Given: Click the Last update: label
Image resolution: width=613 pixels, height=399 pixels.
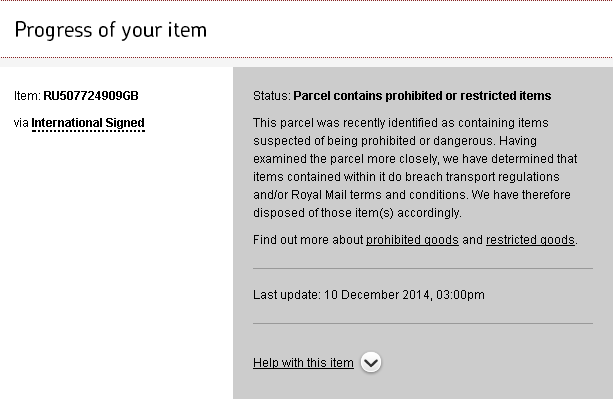Looking at the screenshot, I should pos(287,295).
